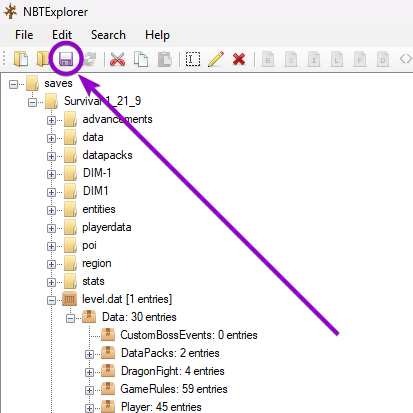413x413 pixels.
Task: Click the Open File toolbar icon
Action: pyautogui.click(x=21, y=59)
